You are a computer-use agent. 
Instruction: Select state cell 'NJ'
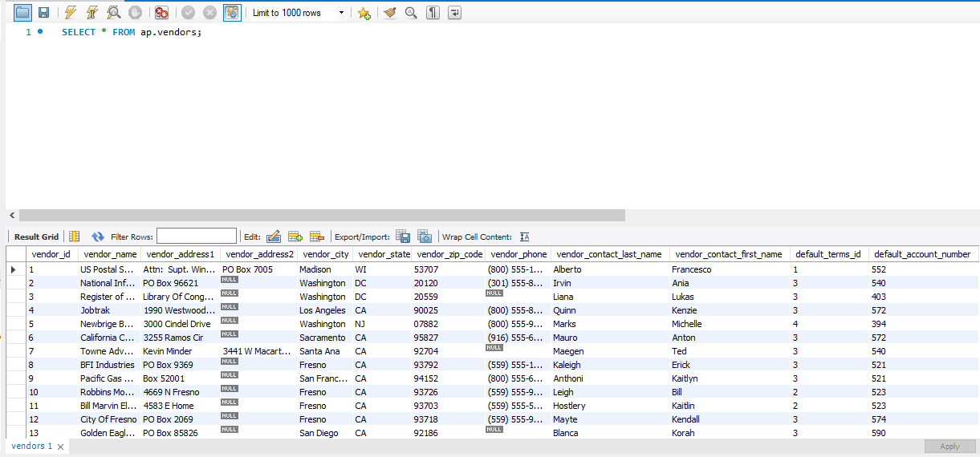click(383, 324)
